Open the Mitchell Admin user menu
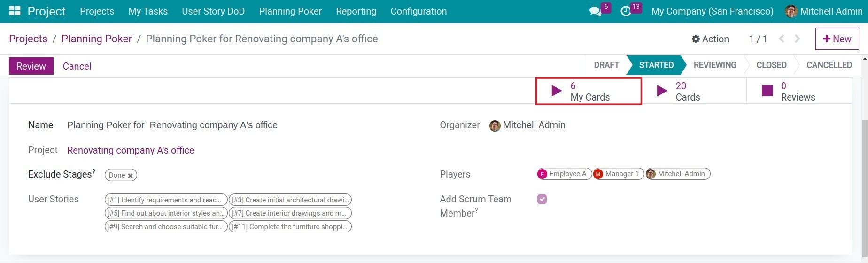This screenshot has height=263, width=868. (824, 11)
